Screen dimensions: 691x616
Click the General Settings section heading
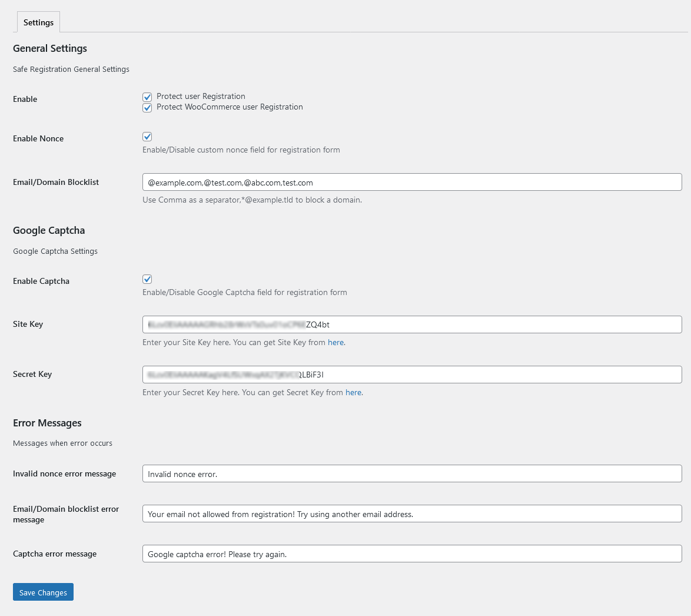(49, 48)
